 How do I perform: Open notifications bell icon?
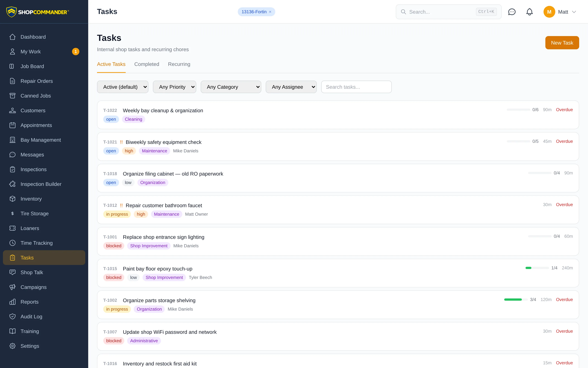click(529, 12)
